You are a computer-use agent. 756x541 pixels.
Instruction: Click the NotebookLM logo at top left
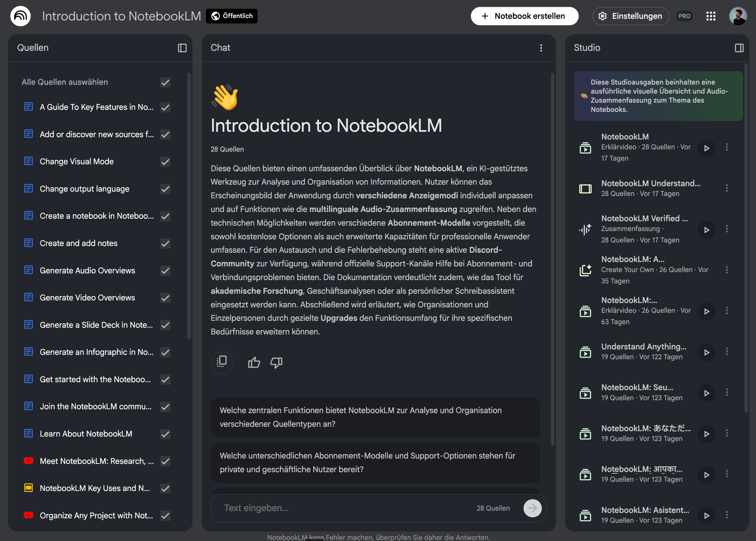click(20, 16)
